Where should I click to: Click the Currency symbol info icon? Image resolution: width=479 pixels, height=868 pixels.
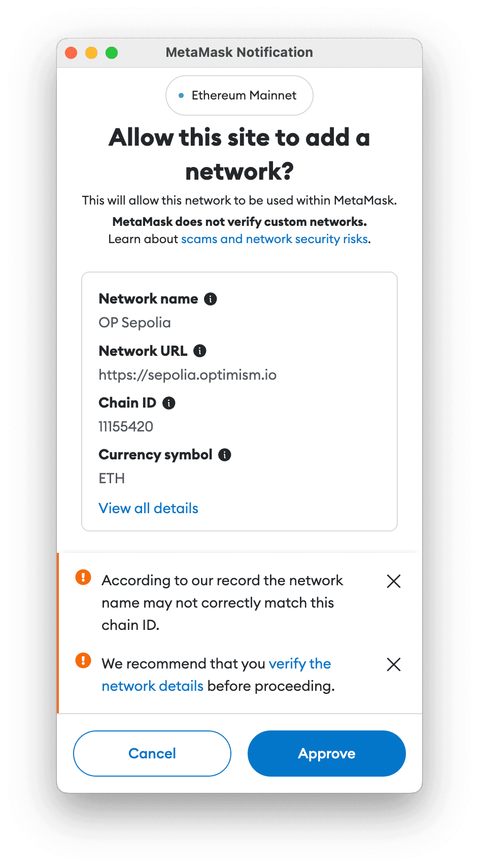(224, 454)
